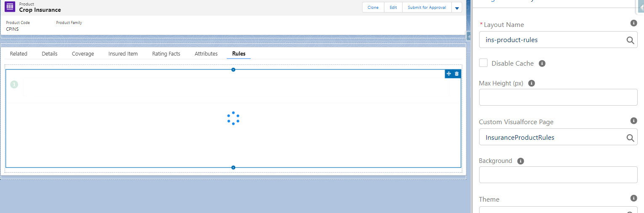Click the purple Product icon beside Crop Insurance
Viewport: 644px width, 213px height.
tap(10, 7)
